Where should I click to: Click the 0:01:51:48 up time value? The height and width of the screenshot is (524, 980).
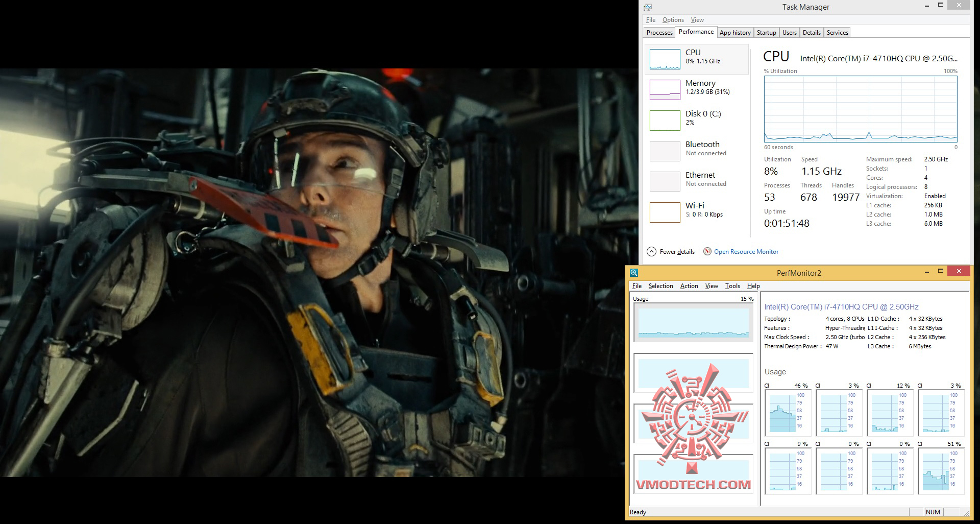pyautogui.click(x=787, y=223)
